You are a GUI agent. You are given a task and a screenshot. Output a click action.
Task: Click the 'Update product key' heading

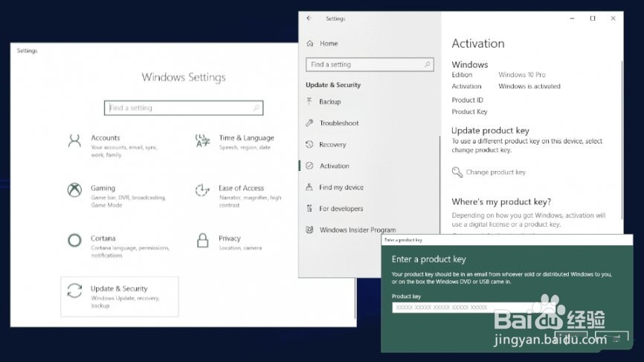490,131
